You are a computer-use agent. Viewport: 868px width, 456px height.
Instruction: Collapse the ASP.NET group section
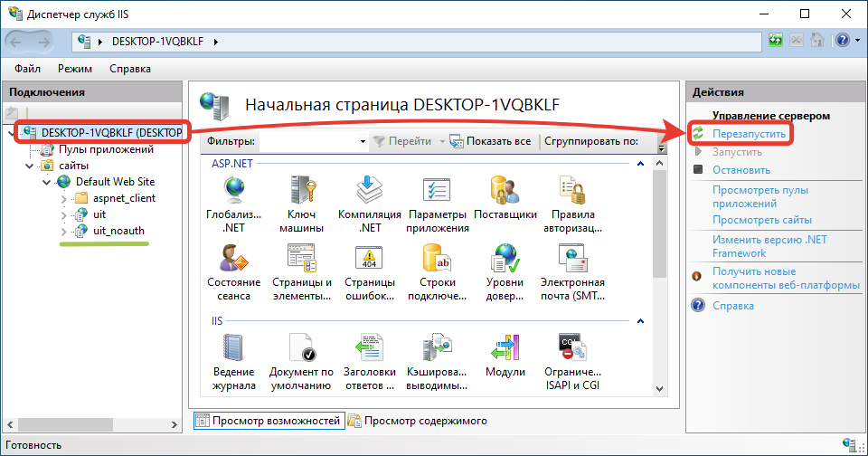[x=639, y=164]
